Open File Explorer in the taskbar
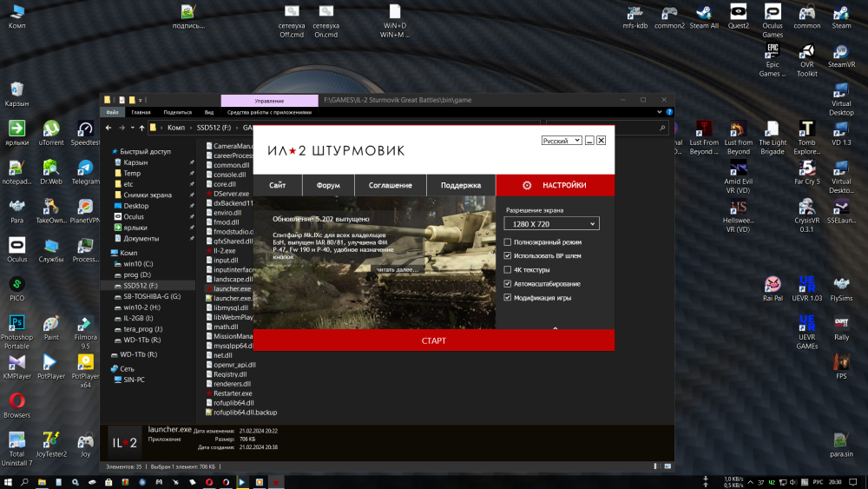 tap(42, 482)
